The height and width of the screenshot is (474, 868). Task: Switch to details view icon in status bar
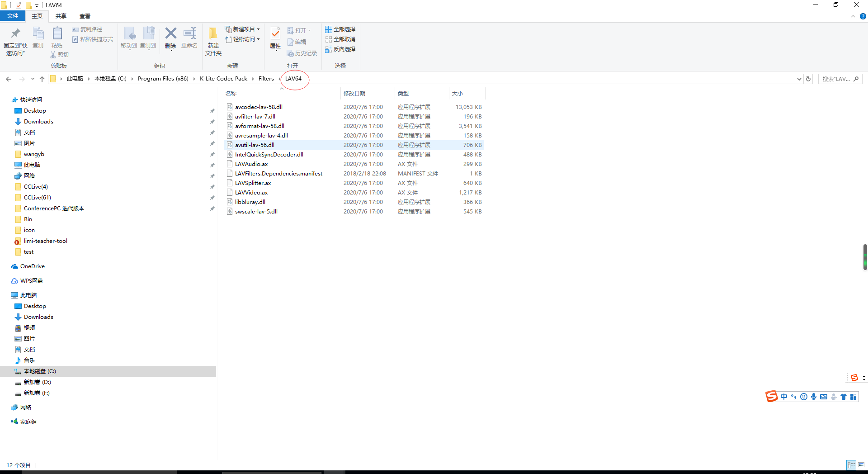tap(851, 465)
